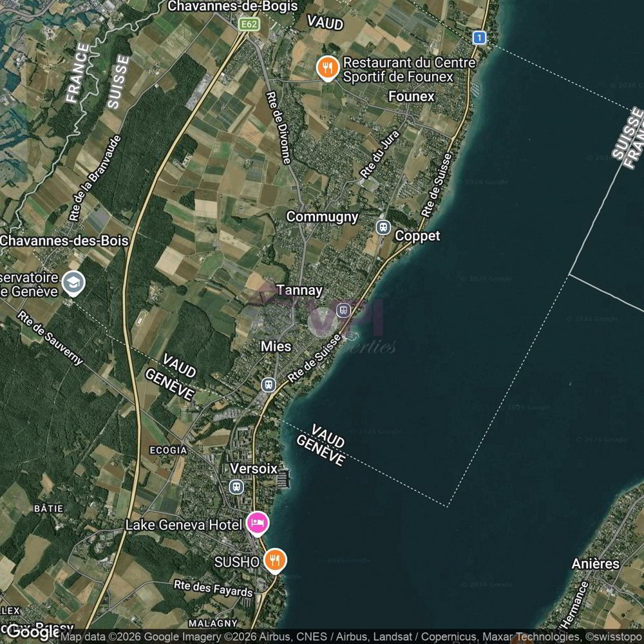Click the Observatoire de Genève school icon

tap(73, 283)
